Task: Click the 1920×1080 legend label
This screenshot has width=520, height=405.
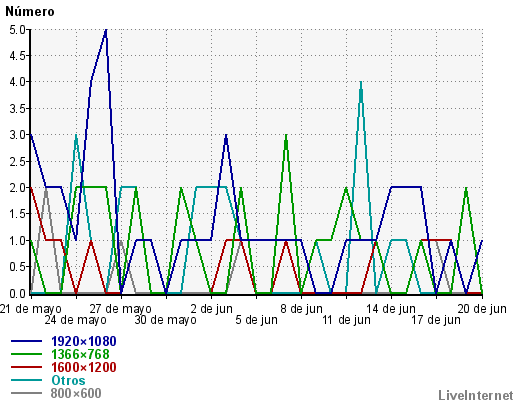Action: (84, 341)
